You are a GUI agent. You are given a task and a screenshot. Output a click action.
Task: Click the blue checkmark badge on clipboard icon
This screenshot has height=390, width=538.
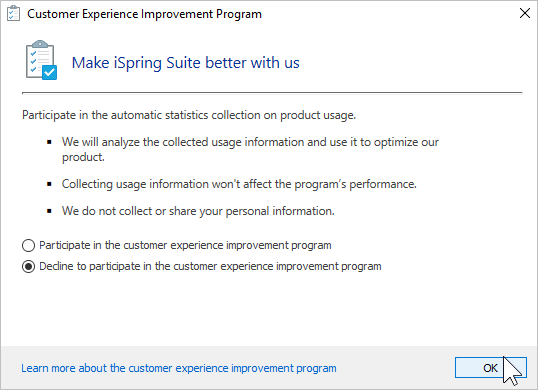[50, 72]
